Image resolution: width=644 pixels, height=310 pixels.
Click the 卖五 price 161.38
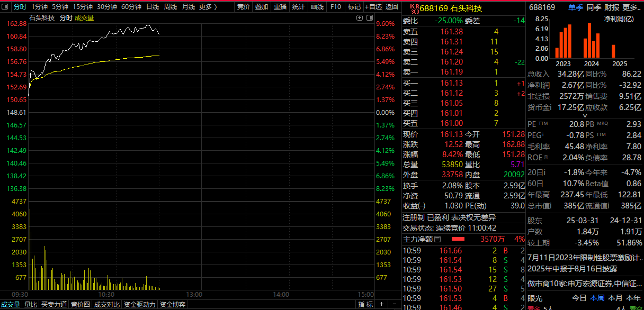pyautogui.click(x=451, y=32)
